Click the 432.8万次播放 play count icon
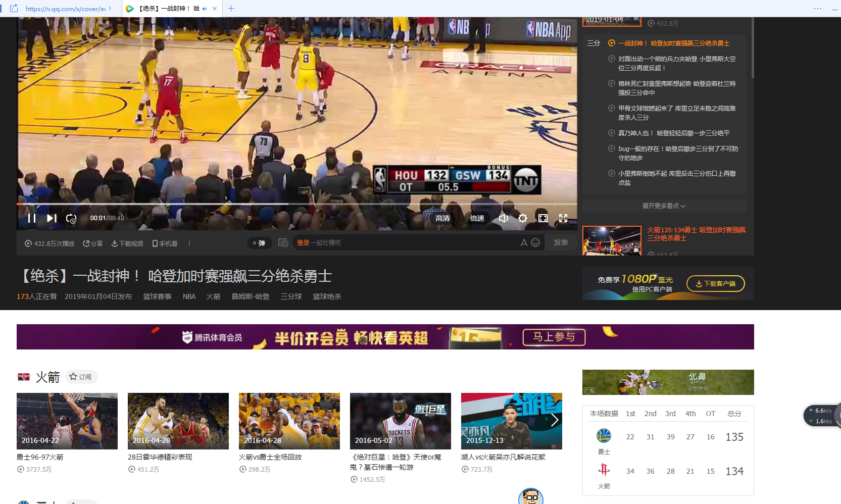Viewport: 841px width, 504px height. click(x=28, y=243)
